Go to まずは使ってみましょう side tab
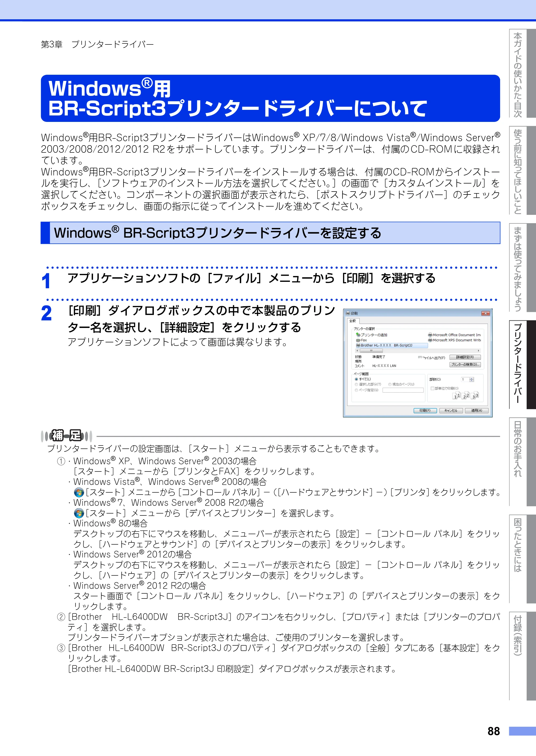Screen dimensions: 536x756 (x=523, y=268)
